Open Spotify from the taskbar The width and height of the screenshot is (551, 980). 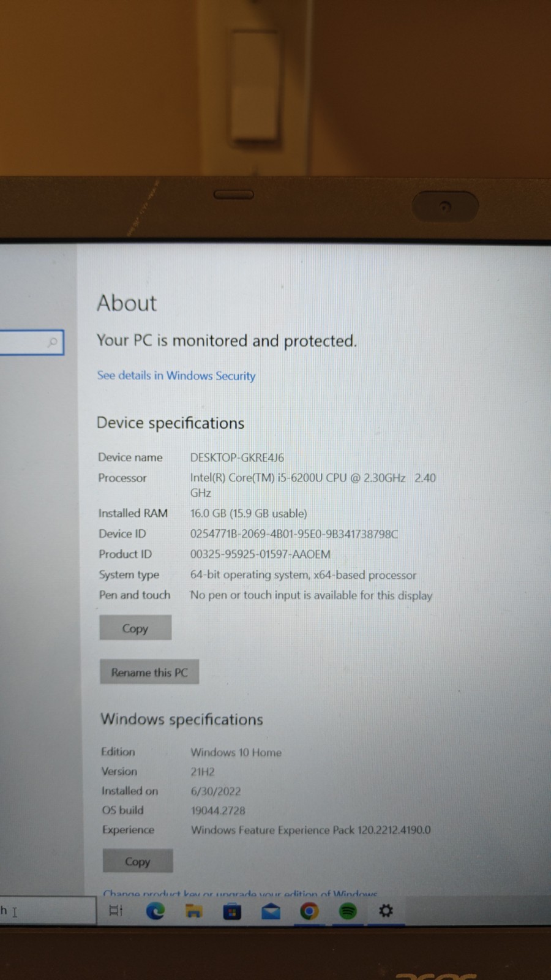(348, 911)
